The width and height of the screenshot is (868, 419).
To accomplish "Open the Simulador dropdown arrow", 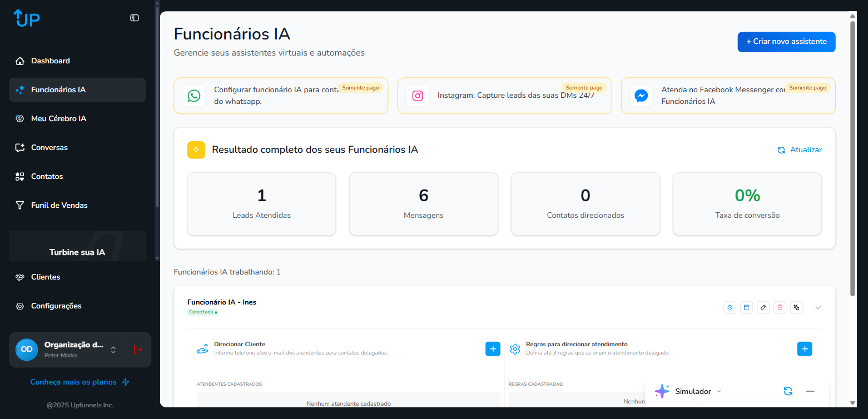I will (719, 391).
